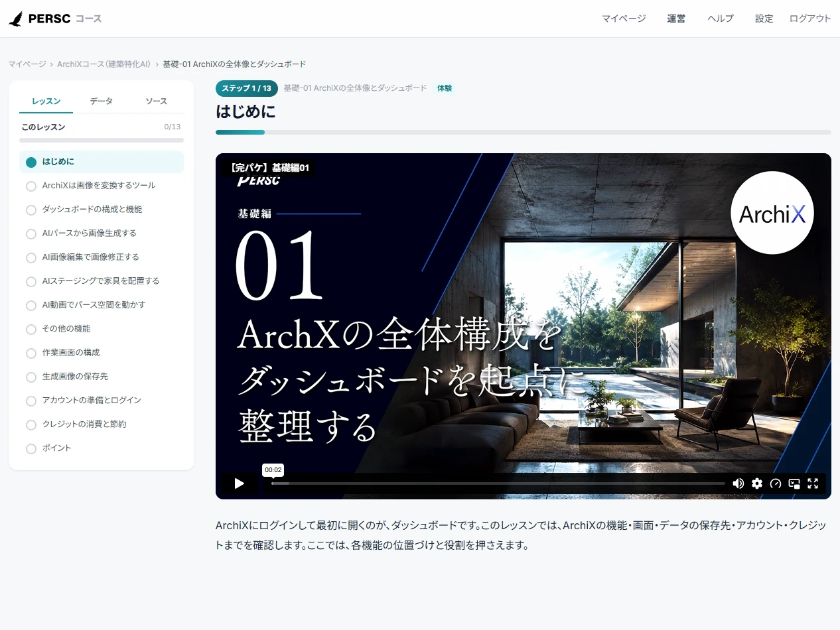Click ログアウト to sign out
Viewport: 840px width, 630px height.
pos(810,19)
